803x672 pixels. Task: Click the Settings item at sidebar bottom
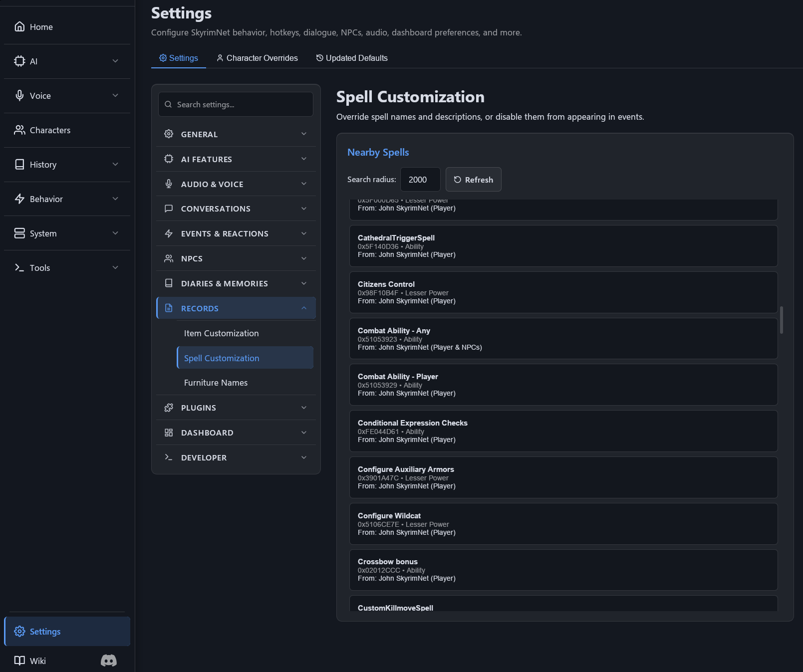pyautogui.click(x=67, y=631)
